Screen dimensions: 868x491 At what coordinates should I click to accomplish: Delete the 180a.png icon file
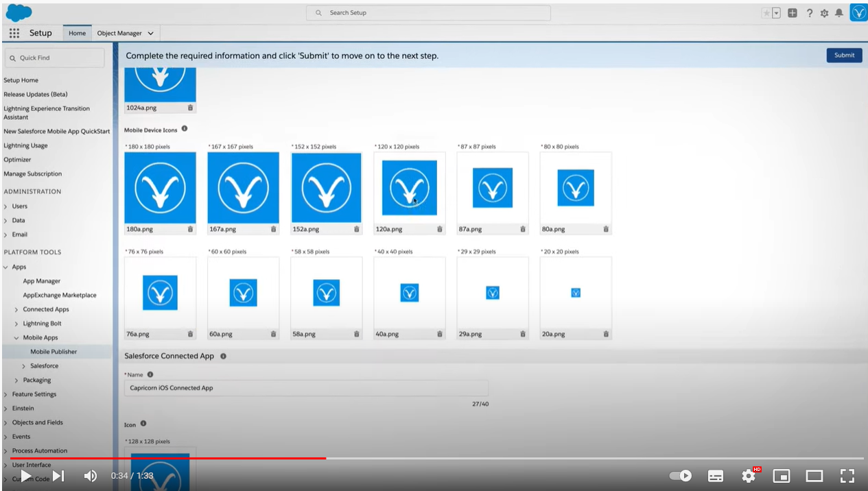pyautogui.click(x=190, y=229)
